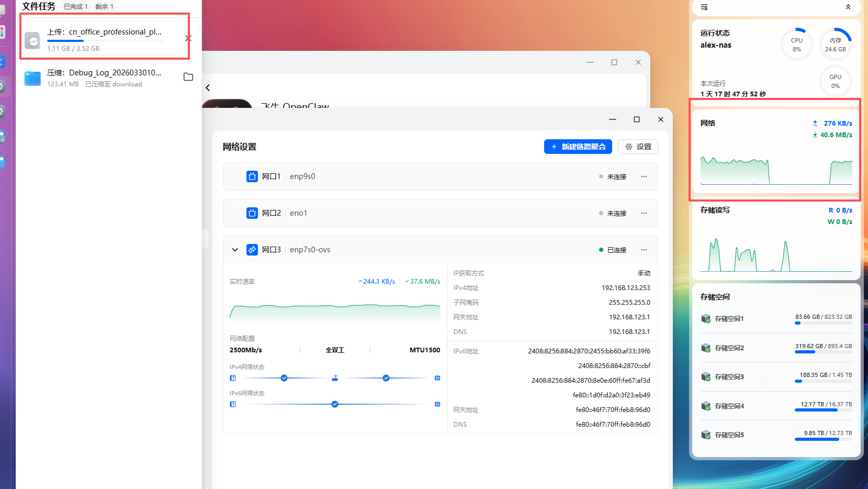Open network 设置 button
Viewport: 868px width, 489px height.
click(638, 147)
